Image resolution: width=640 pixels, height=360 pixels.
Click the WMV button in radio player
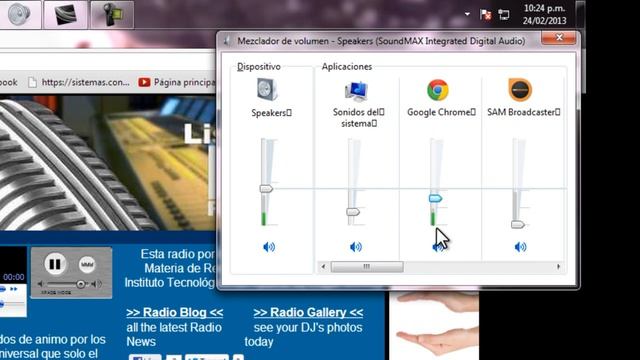click(87, 264)
